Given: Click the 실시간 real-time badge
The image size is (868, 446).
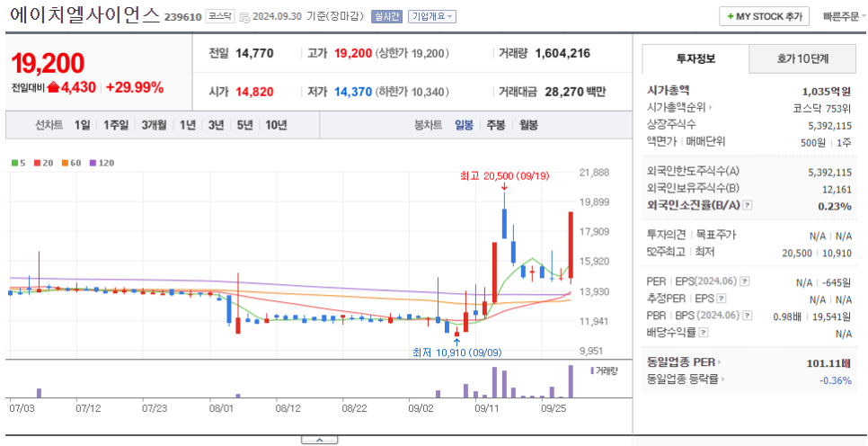Looking at the screenshot, I should [x=386, y=16].
